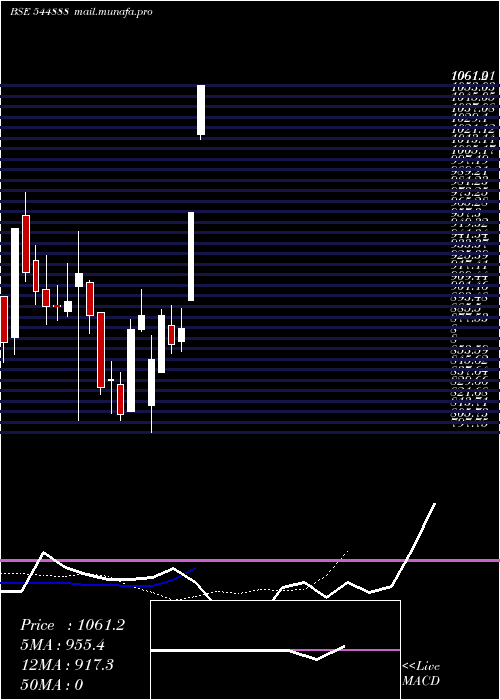Click the tallest white candle at chart top

pos(201,110)
